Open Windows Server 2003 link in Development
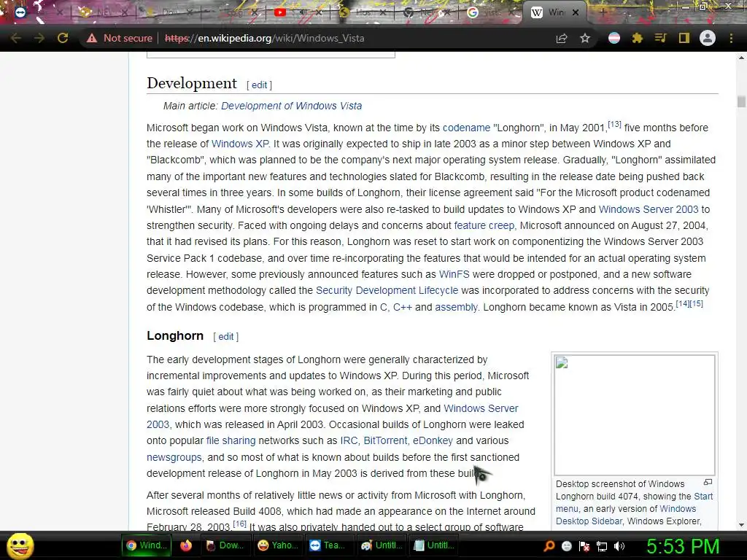 [649, 209]
